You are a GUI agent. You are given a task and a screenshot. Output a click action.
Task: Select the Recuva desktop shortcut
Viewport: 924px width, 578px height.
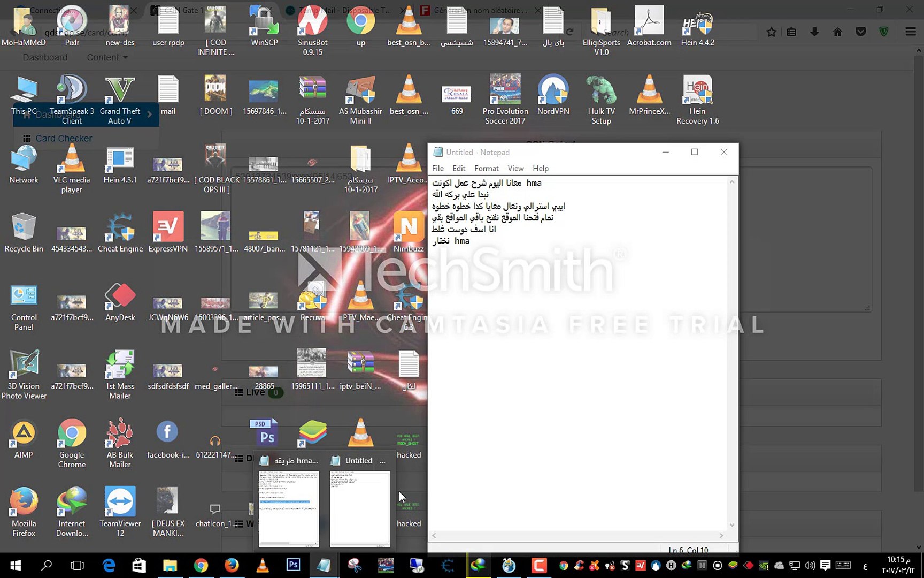coord(313,301)
